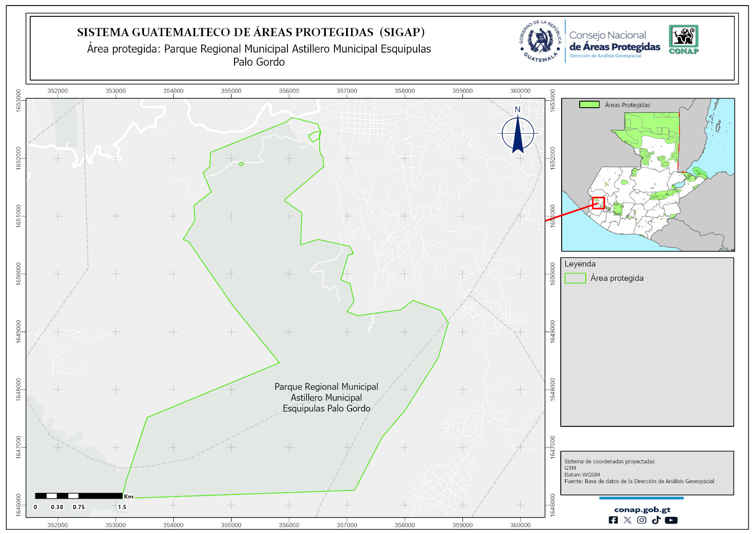Click the TikTok social icon
The image size is (756, 534).
(656, 520)
